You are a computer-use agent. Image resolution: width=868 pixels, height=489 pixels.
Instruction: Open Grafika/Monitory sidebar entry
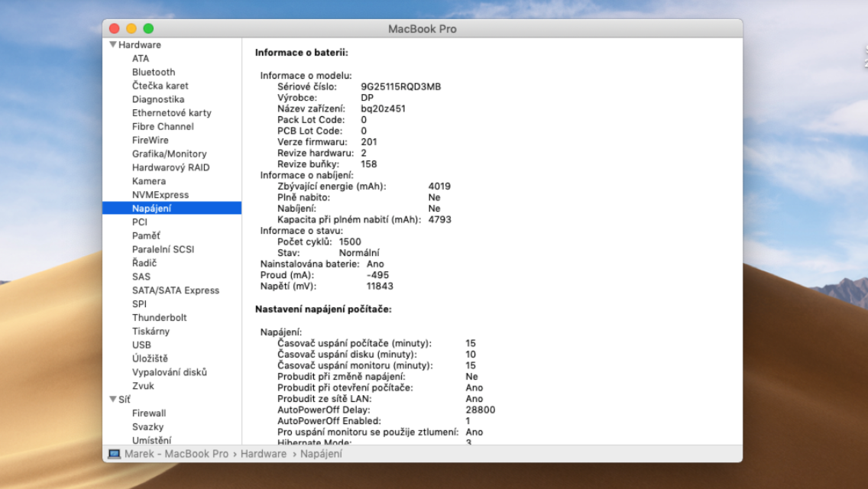169,154
